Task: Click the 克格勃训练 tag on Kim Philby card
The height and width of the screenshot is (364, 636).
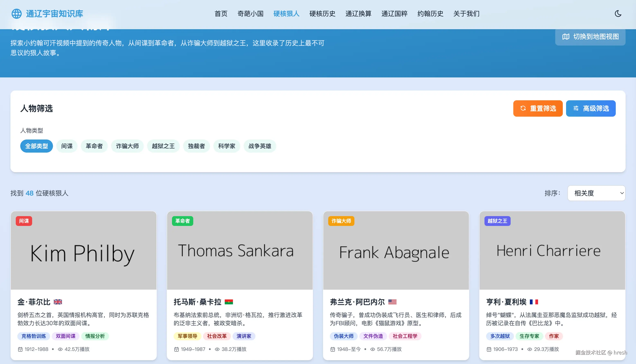Action: tap(34, 336)
